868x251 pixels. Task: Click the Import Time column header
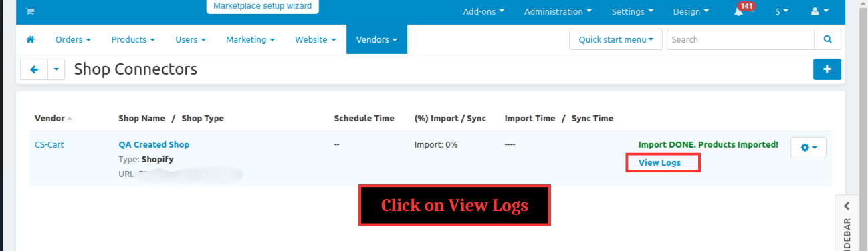pos(530,118)
